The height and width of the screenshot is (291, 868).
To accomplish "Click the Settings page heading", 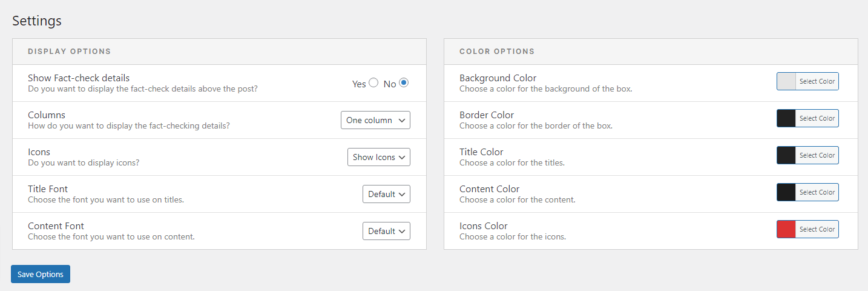I will (37, 21).
